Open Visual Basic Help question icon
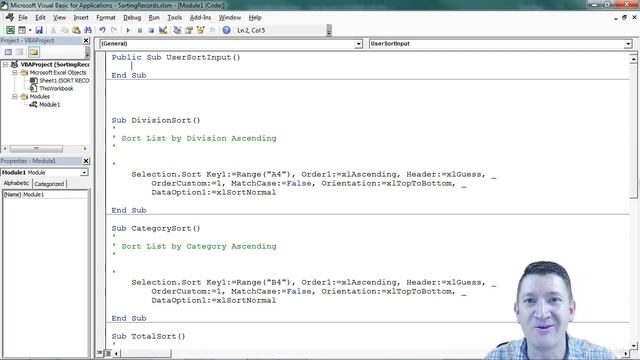 click(x=227, y=30)
